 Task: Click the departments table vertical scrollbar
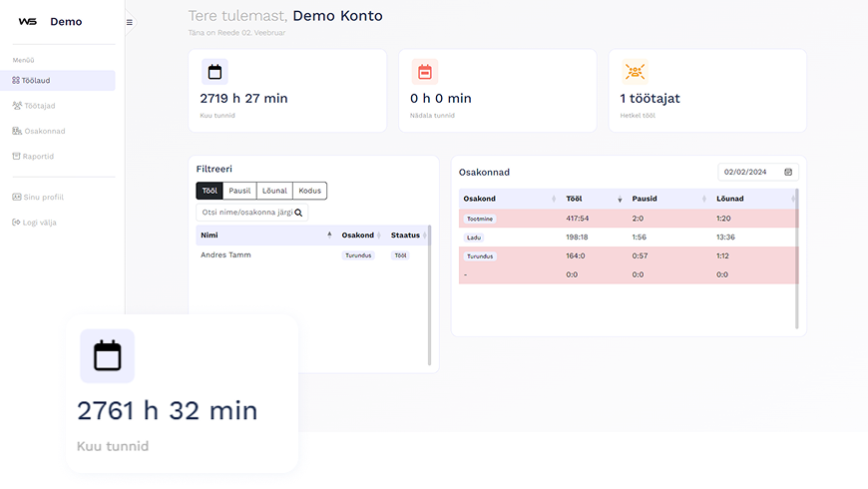796,259
